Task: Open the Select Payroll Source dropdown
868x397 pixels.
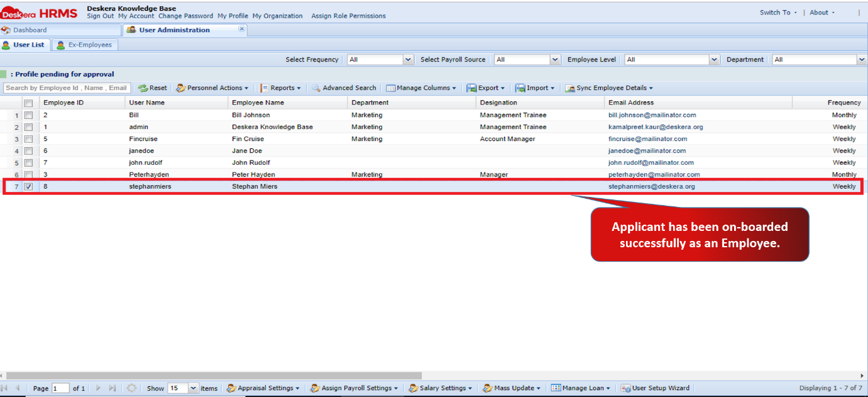Action: point(555,60)
